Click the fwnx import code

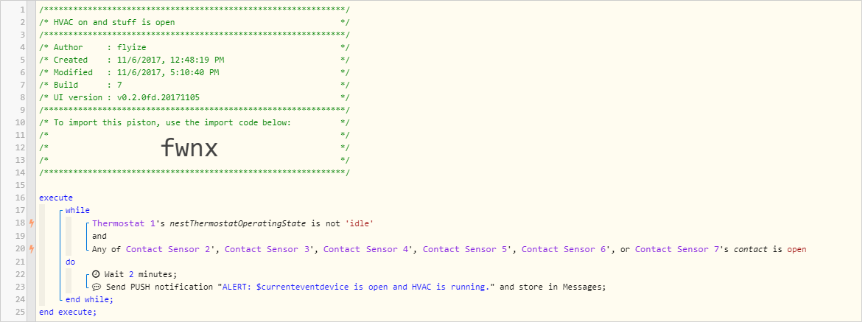189,148
